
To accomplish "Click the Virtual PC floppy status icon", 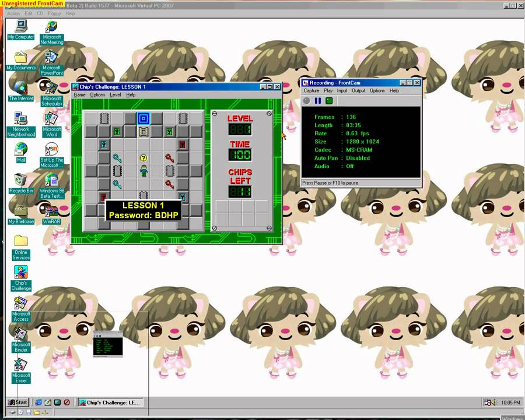I will point(29,412).
